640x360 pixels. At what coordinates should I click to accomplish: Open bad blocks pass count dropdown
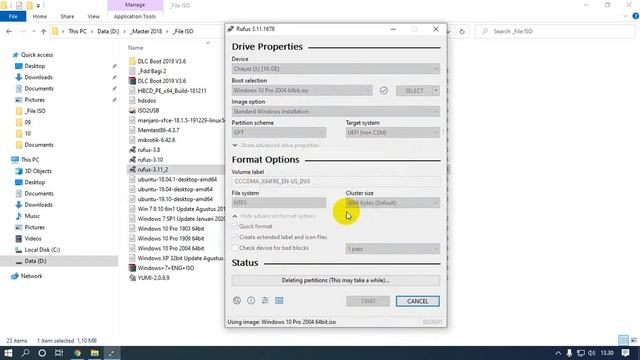click(393, 249)
